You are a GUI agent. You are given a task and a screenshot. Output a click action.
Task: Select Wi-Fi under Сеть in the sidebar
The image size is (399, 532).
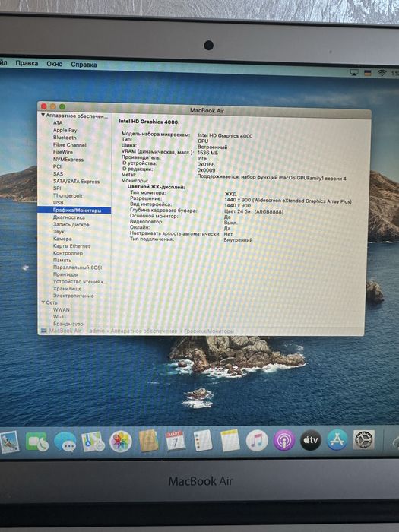[59, 317]
